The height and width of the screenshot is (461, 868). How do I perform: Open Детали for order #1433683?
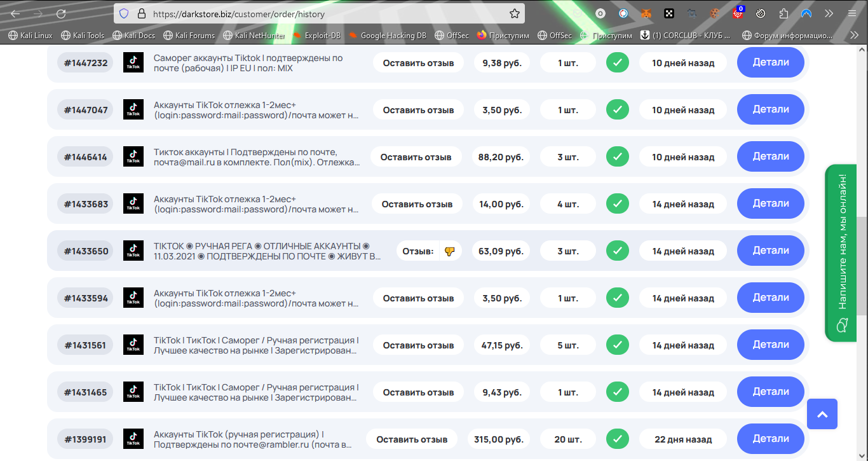(x=771, y=203)
